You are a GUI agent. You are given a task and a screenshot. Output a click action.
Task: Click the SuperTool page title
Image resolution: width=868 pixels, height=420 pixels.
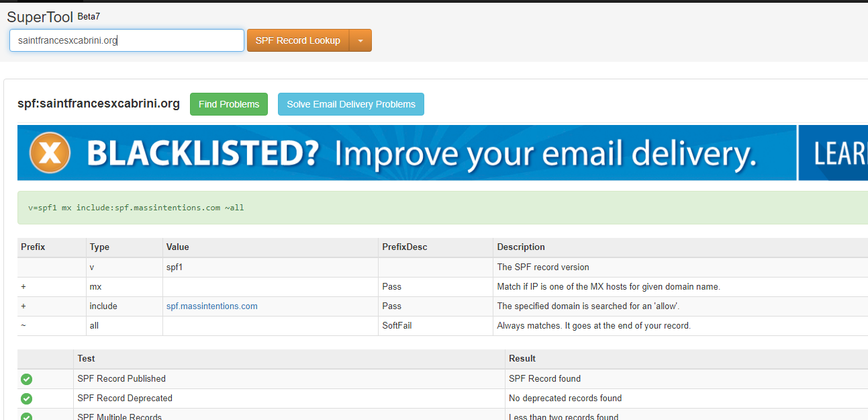(40, 17)
